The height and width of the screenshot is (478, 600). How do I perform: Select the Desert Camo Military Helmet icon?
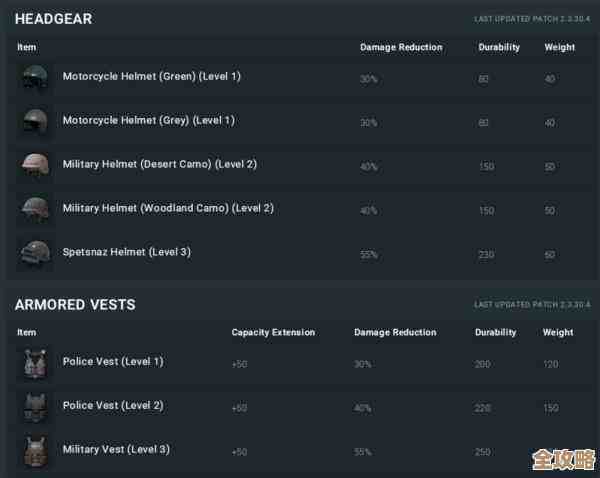pyautogui.click(x=34, y=166)
